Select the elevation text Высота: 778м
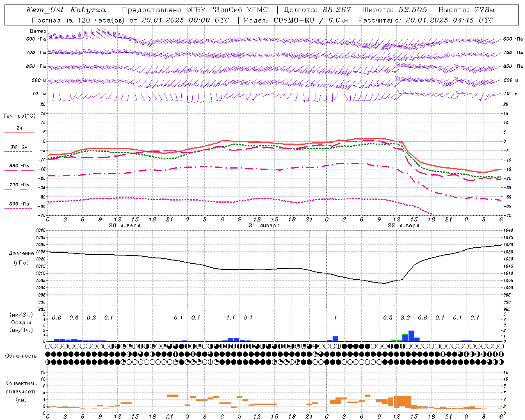Screen dimensions: 525x420 point(466,10)
